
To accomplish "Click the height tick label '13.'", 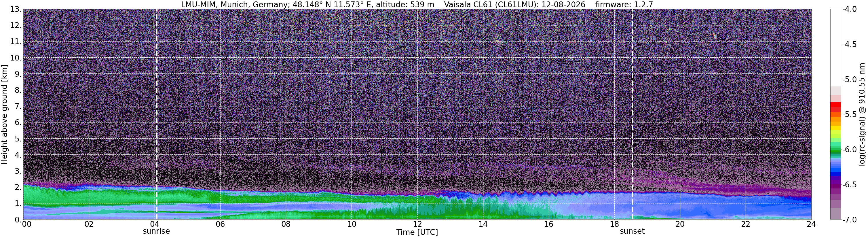I will (16, 10).
